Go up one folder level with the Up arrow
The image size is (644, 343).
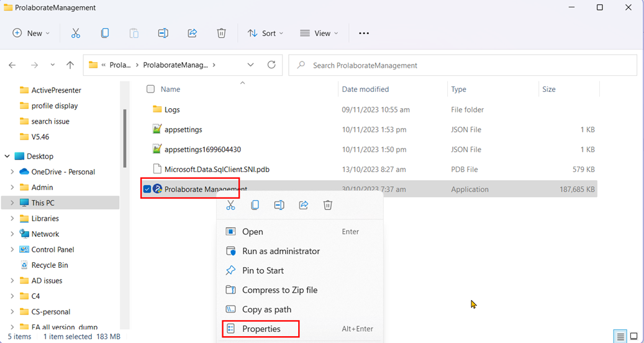[x=70, y=65]
